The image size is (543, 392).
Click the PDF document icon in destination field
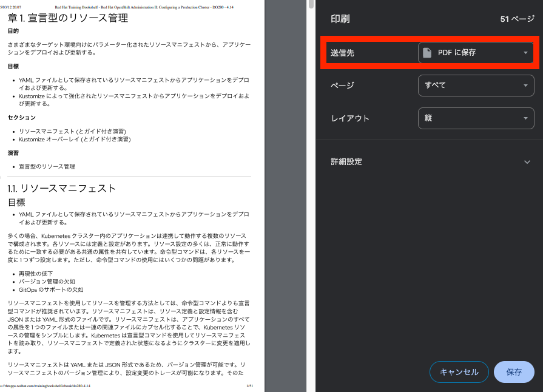(x=427, y=53)
